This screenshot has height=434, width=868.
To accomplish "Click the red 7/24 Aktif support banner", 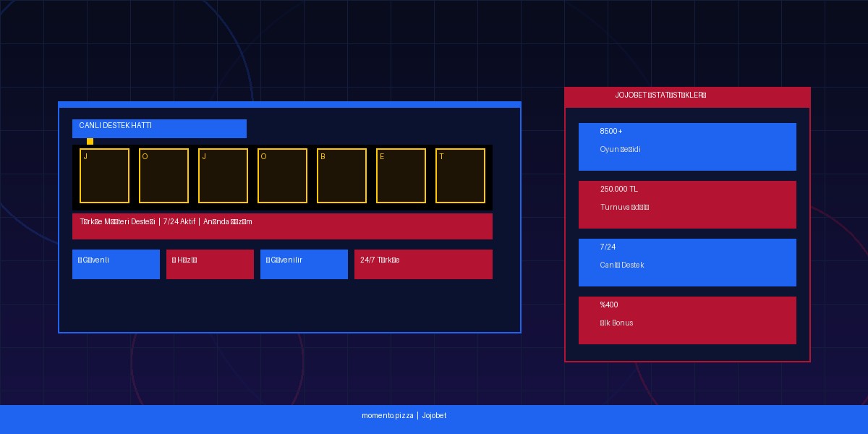I will tap(282, 226).
